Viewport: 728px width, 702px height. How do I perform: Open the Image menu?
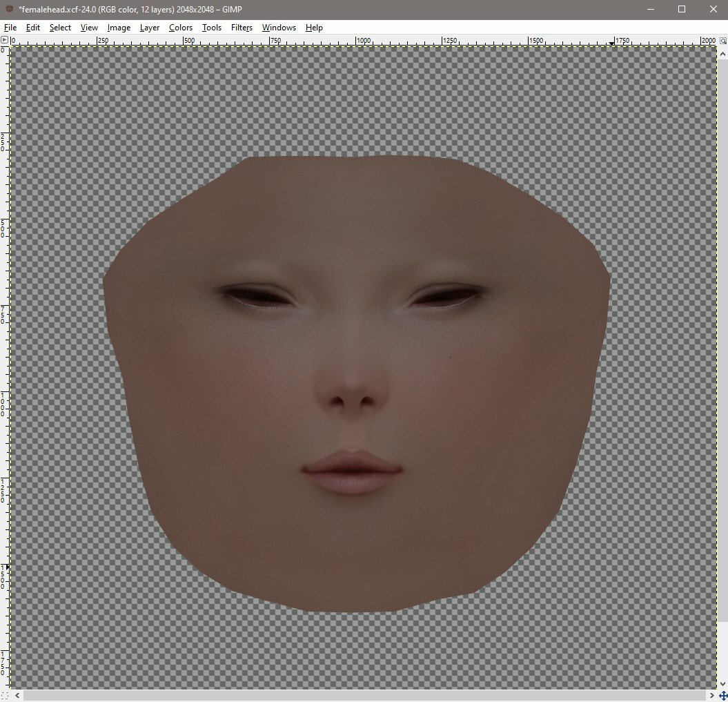coord(119,28)
